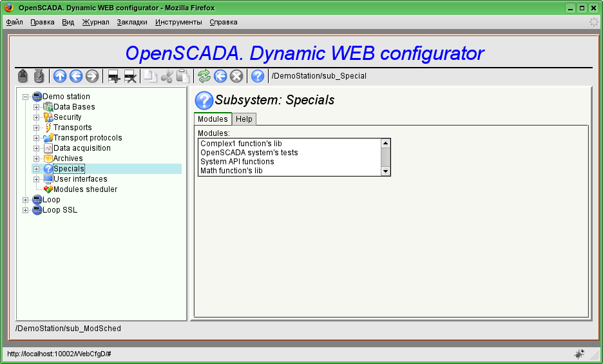Select System API functions module
This screenshot has width=603, height=364.
click(x=289, y=162)
